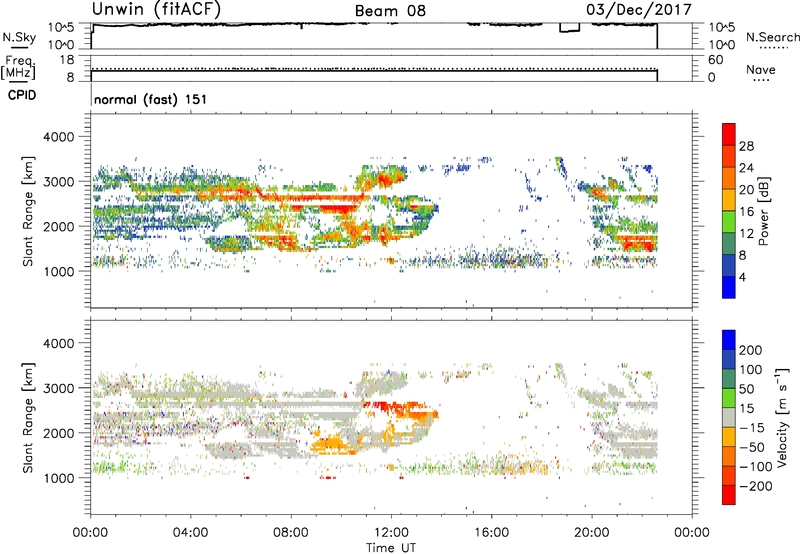Click the 'Freq. [MHz]' label
The width and height of the screenshot is (800, 554).
(x=19, y=68)
